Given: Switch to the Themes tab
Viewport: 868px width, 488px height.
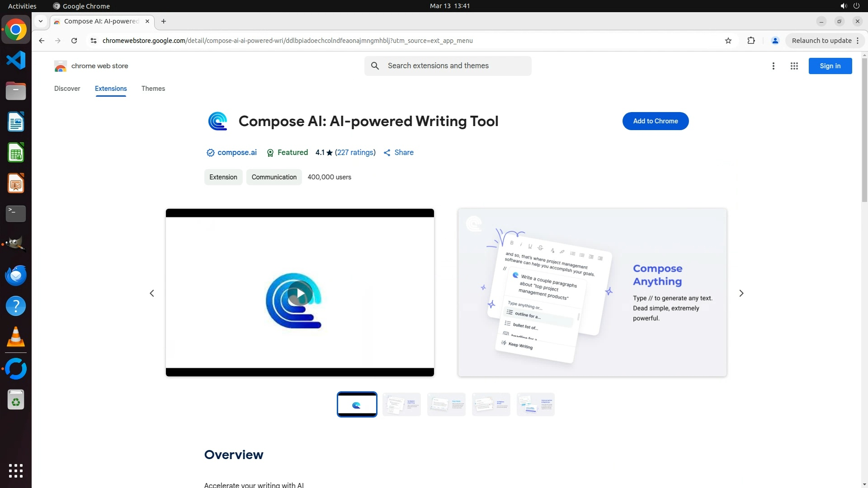Looking at the screenshot, I should coord(153,89).
